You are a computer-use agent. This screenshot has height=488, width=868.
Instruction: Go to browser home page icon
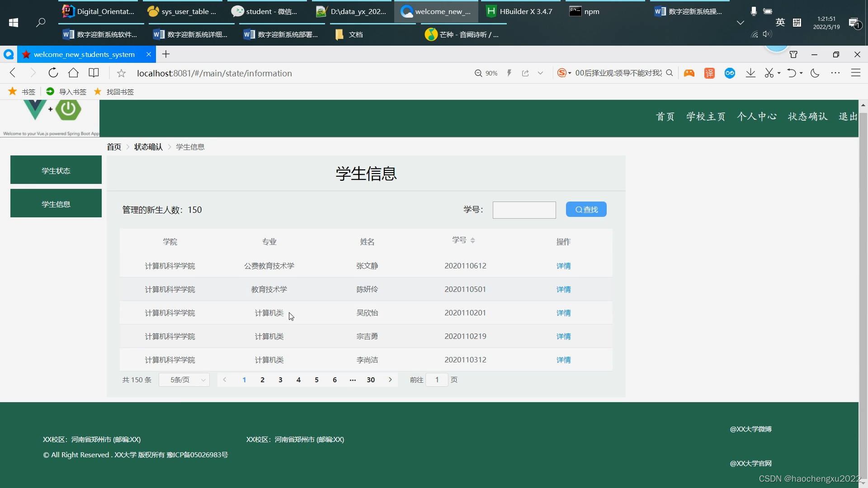(x=73, y=73)
